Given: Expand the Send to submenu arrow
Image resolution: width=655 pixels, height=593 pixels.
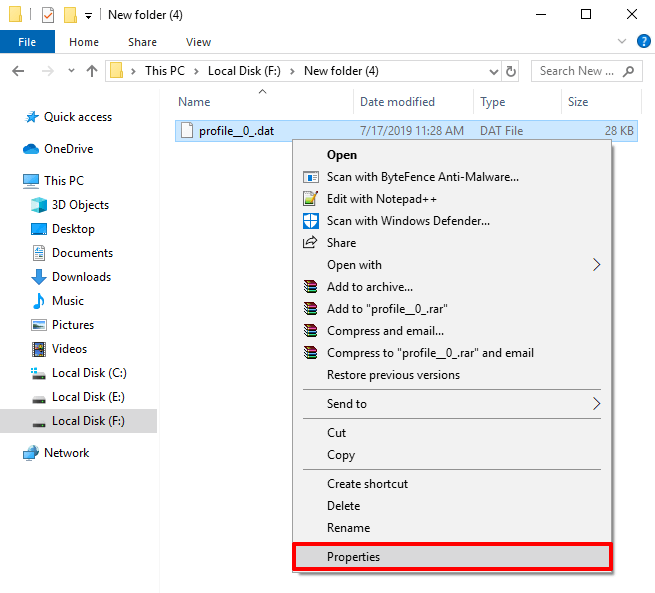Looking at the screenshot, I should coord(597,404).
